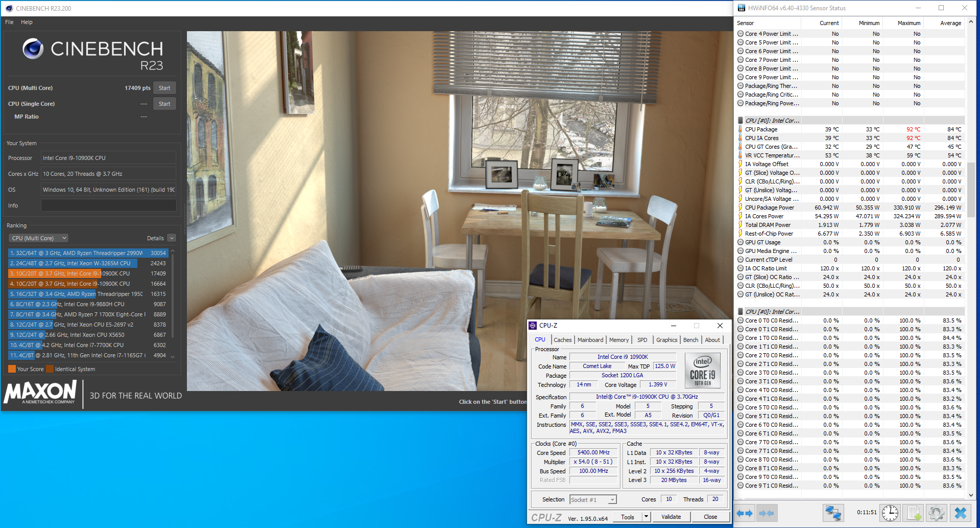Click the HWiNFO64 title bar icon

(742, 8)
